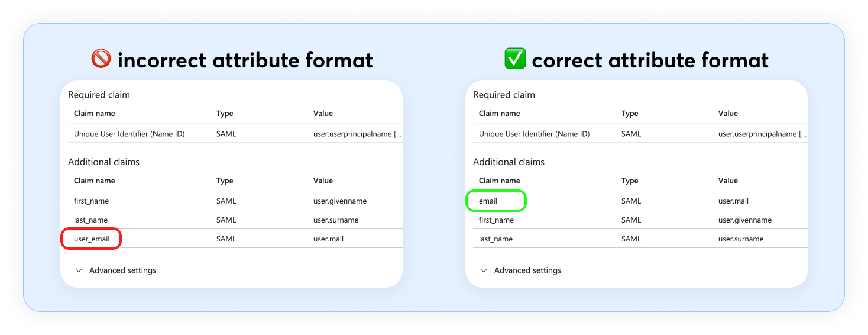
Task: Click Unique User Identifier row in the correct panel
Action: pyautogui.click(x=534, y=134)
